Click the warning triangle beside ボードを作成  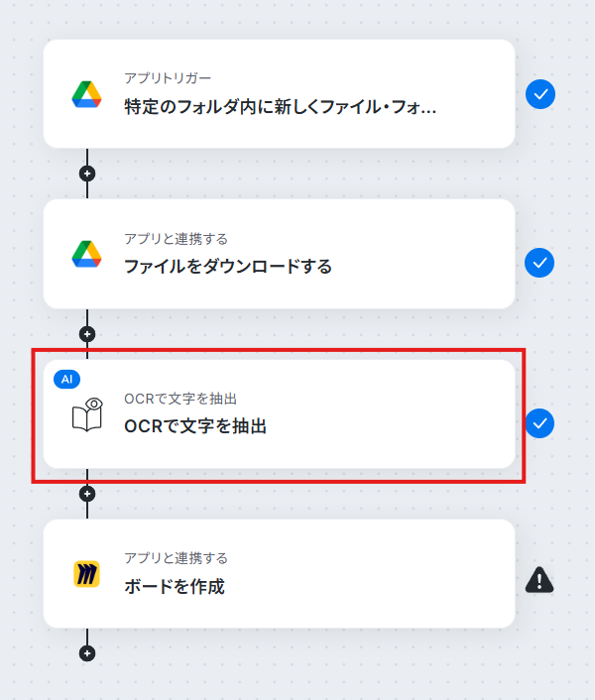[539, 579]
